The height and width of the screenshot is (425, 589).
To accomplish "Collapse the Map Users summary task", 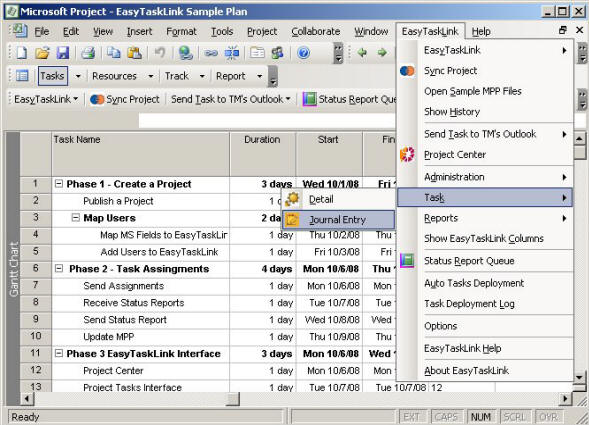I will 76,218.
